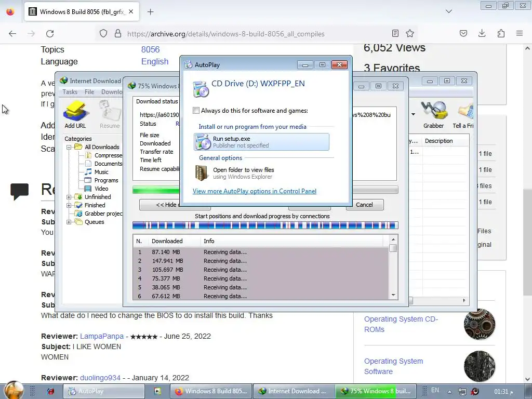The width and height of the screenshot is (532, 399).
Task: Switch to Internet Download Manager taskbar button
Action: click(294, 391)
